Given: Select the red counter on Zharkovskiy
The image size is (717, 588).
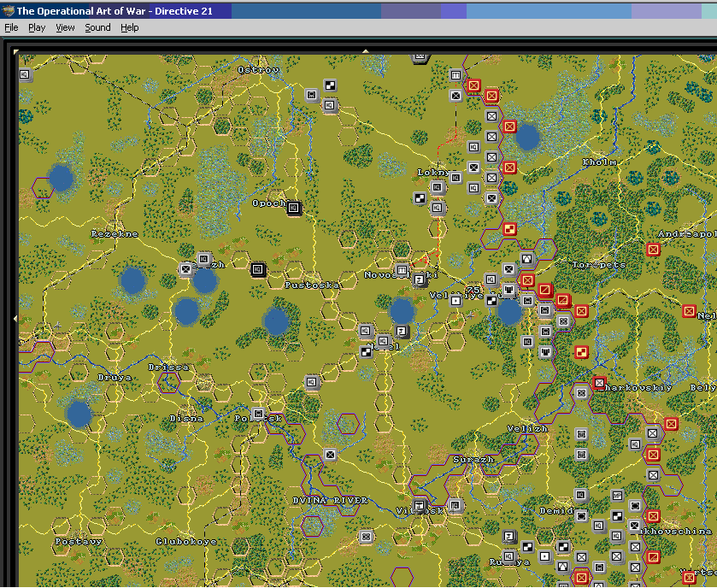Looking at the screenshot, I should [599, 383].
